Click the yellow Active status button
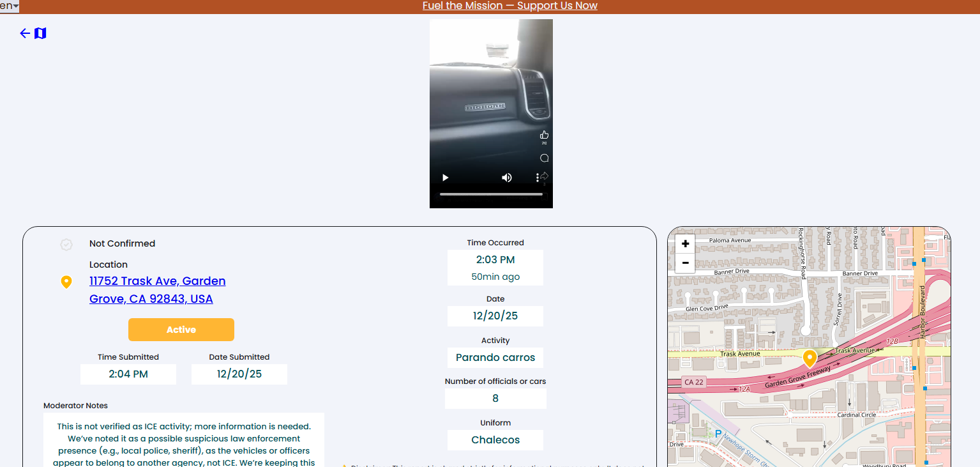 pos(181,330)
